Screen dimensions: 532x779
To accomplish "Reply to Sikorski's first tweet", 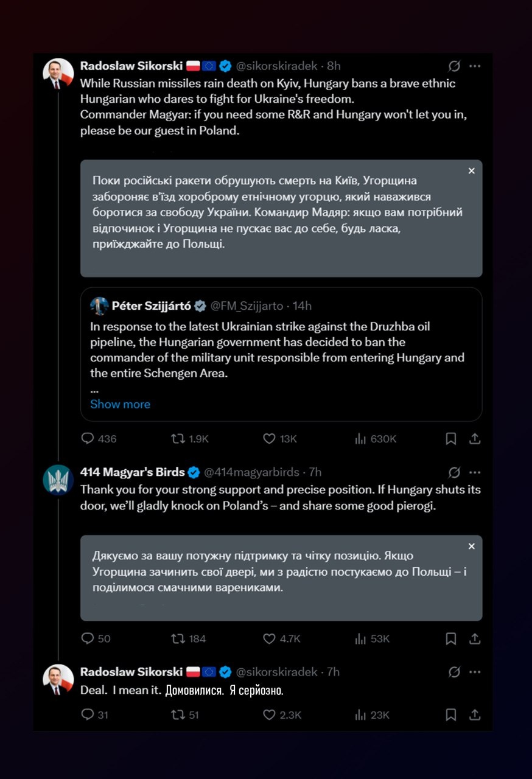I will tap(88, 438).
